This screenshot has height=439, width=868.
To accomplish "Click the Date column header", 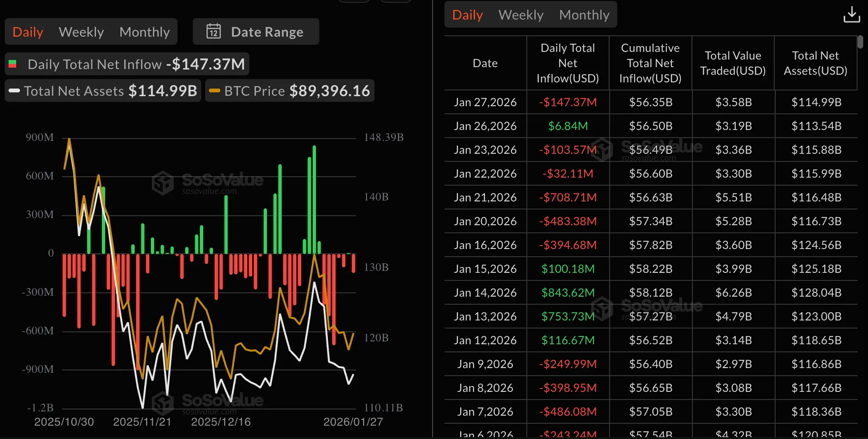I will (485, 63).
